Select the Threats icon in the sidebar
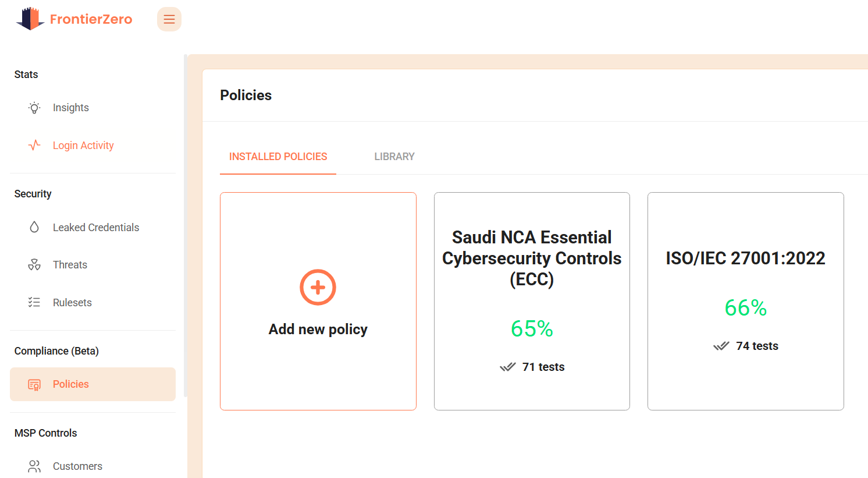Image resolution: width=868 pixels, height=478 pixels. [x=34, y=264]
